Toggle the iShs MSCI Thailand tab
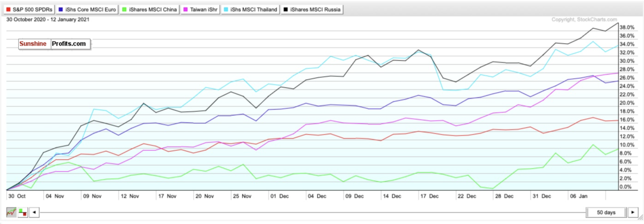The height and width of the screenshot is (224, 644). point(250,10)
